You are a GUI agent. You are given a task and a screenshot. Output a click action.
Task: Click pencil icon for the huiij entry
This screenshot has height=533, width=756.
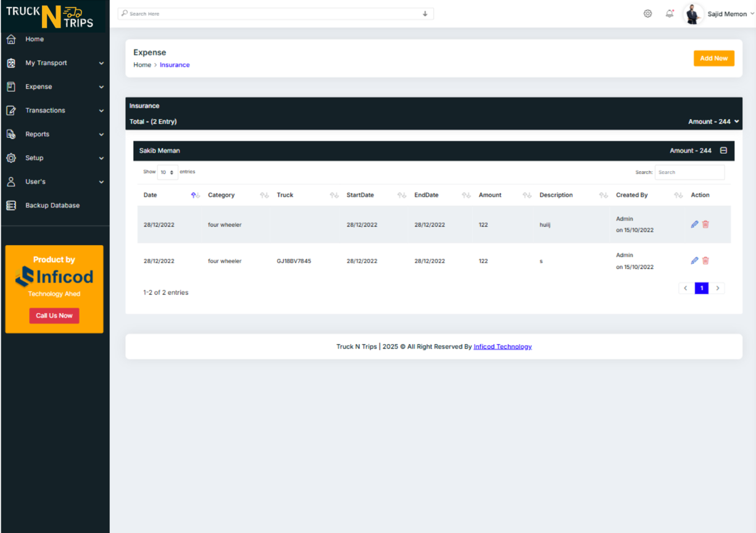tap(694, 224)
